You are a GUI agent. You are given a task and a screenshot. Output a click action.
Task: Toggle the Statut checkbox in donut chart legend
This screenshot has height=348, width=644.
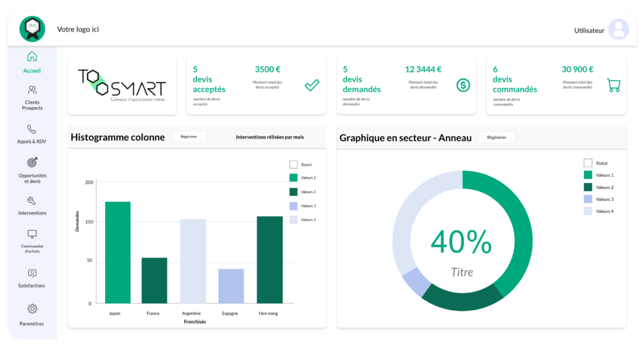[588, 163]
